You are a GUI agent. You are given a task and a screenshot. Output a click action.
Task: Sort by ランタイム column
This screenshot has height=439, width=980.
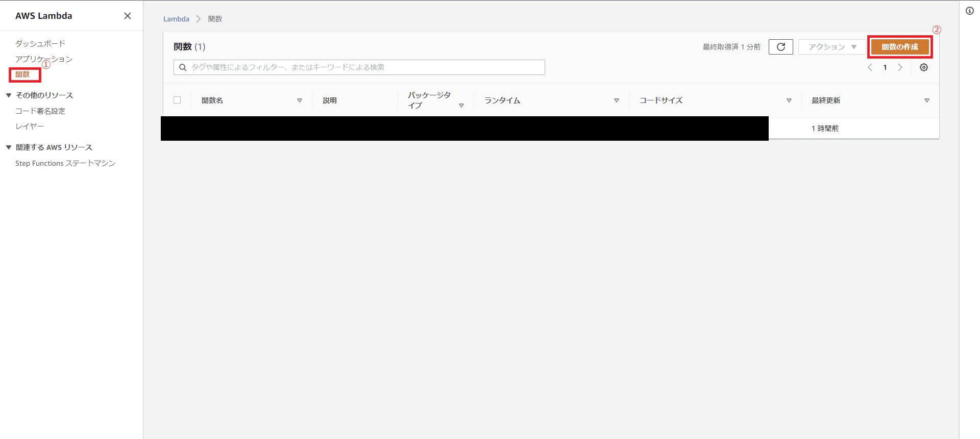[x=617, y=100]
